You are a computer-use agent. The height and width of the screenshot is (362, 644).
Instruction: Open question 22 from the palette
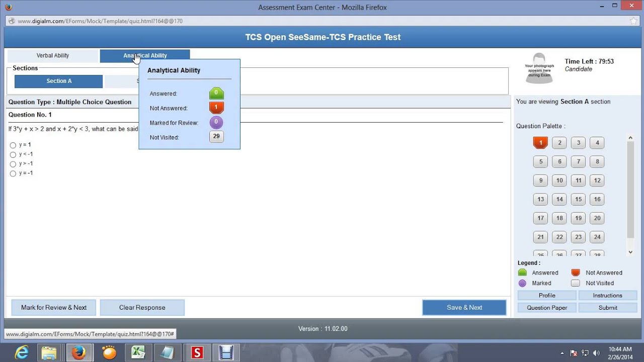point(559,237)
